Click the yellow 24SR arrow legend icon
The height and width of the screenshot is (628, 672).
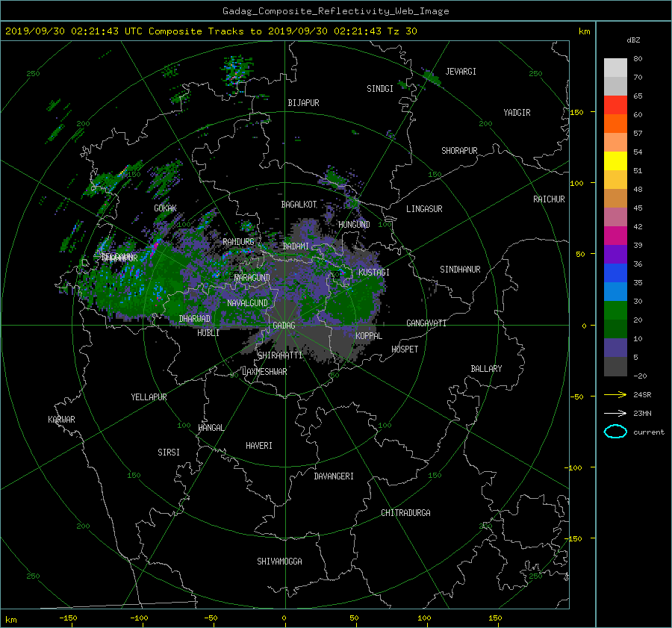[615, 394]
